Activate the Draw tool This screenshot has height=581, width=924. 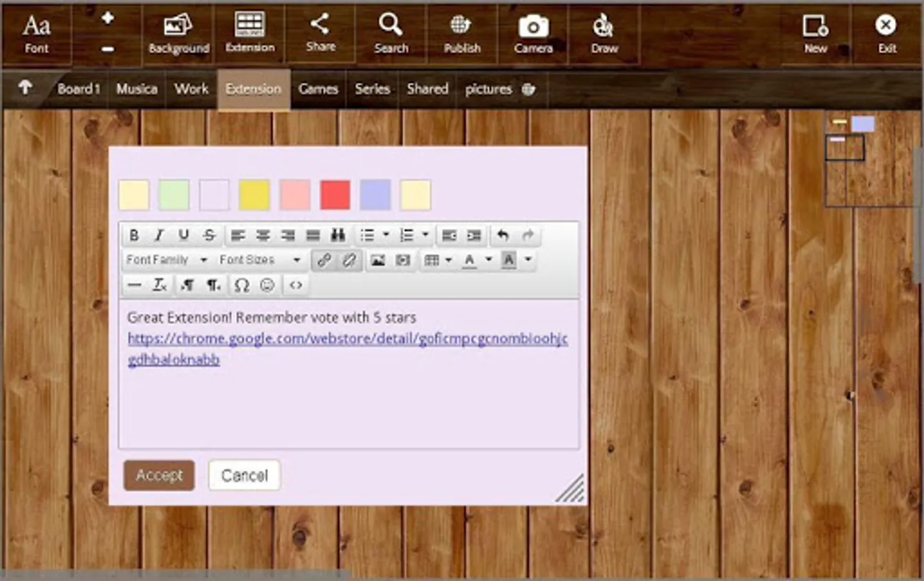coord(604,34)
